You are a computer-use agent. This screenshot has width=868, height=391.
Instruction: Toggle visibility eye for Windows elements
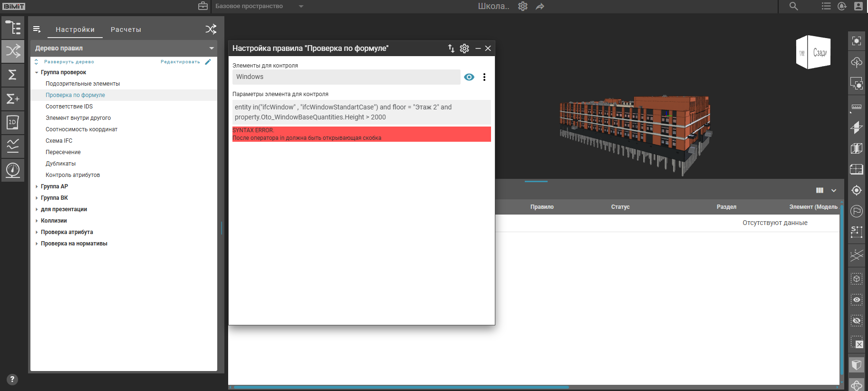pyautogui.click(x=469, y=77)
